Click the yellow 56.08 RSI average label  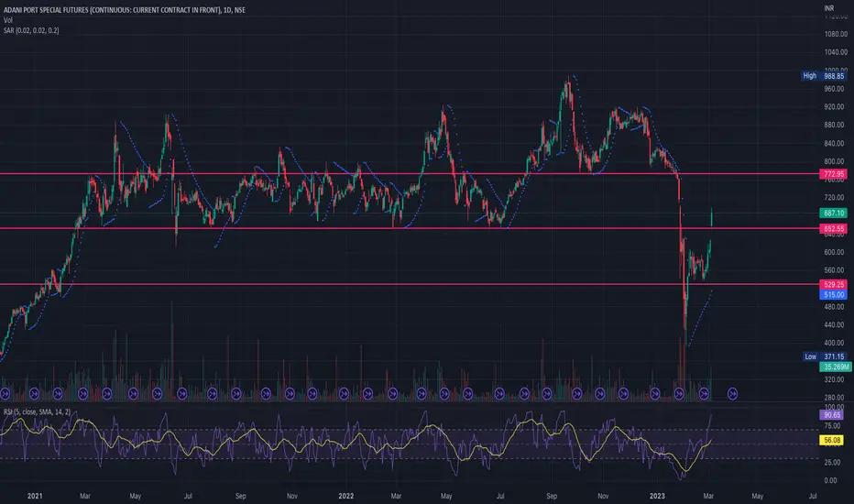point(832,440)
